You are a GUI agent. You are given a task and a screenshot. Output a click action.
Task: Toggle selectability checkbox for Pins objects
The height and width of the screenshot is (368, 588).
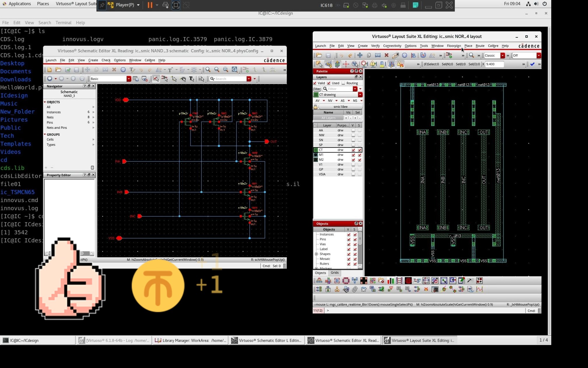click(x=355, y=239)
